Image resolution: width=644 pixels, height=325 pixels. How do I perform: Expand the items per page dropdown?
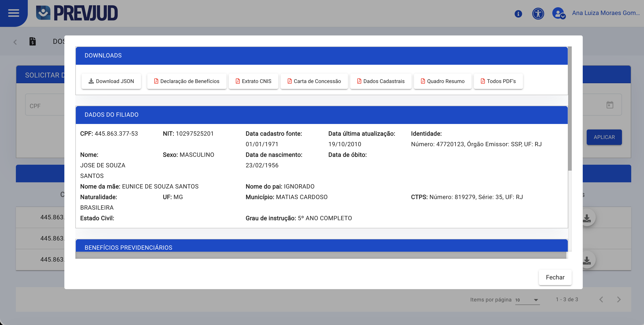(x=527, y=300)
